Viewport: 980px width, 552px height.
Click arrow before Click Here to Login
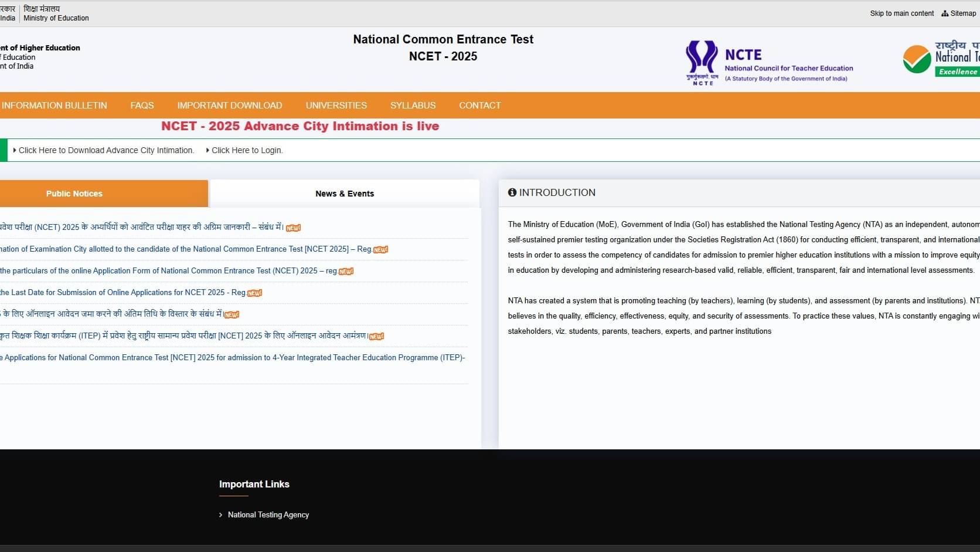pyautogui.click(x=207, y=150)
